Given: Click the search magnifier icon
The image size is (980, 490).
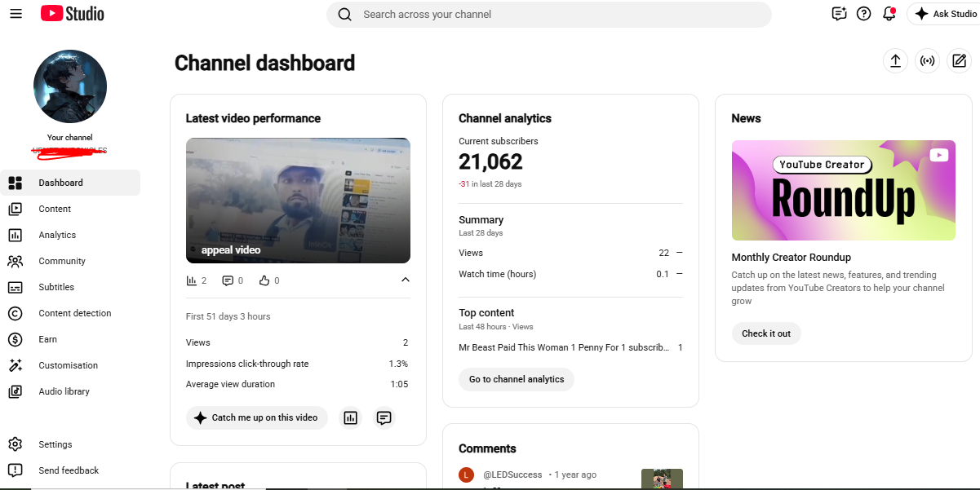Looking at the screenshot, I should 344,15.
